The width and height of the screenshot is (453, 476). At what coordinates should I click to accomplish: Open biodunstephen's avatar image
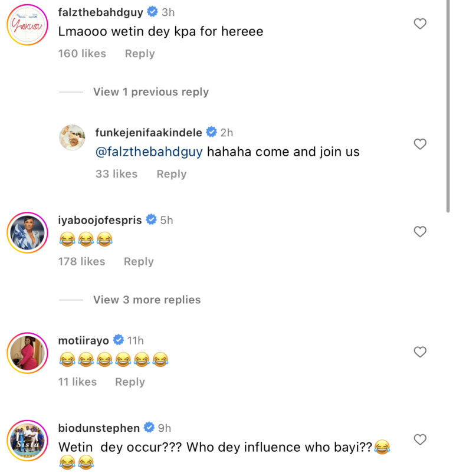coord(27,439)
